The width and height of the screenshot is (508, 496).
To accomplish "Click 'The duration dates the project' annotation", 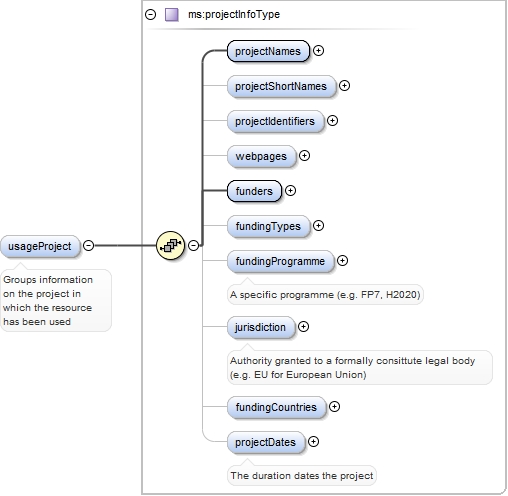I will 302,476.
